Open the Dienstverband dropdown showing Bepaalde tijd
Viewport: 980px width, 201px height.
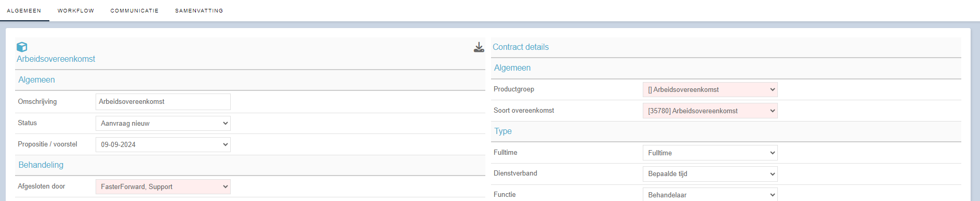(710, 173)
